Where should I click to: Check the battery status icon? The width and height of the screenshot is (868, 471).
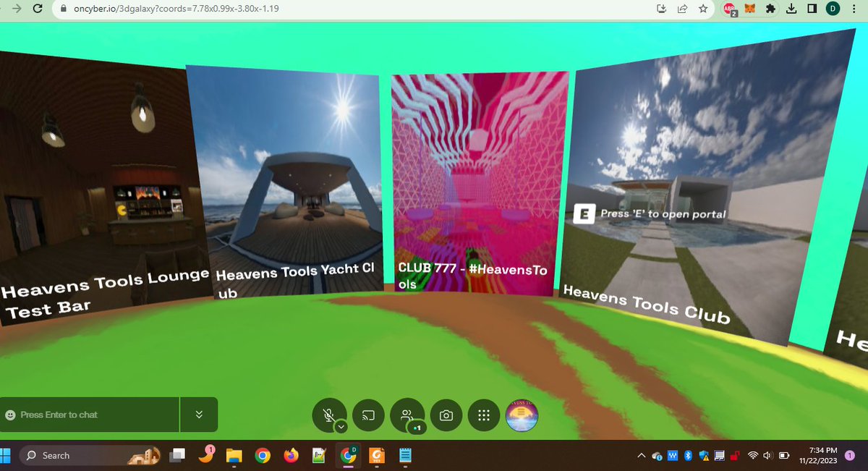(x=785, y=456)
